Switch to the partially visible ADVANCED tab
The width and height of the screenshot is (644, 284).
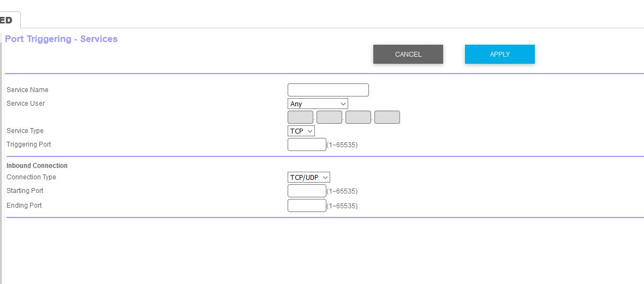[x=9, y=20]
